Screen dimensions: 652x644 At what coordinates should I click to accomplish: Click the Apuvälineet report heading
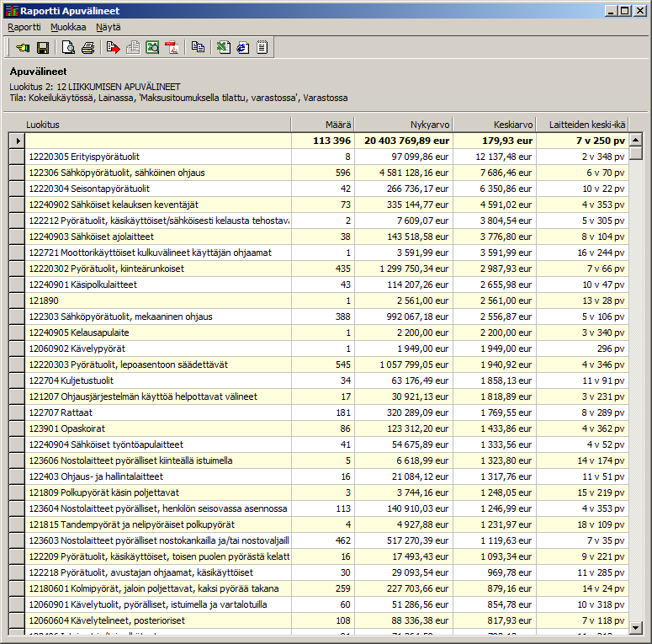(x=38, y=72)
